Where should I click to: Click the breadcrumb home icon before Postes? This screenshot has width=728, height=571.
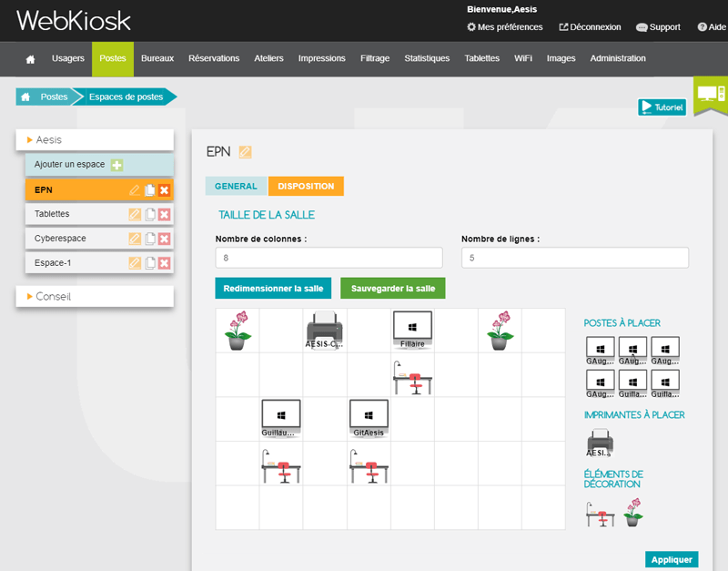[25, 97]
